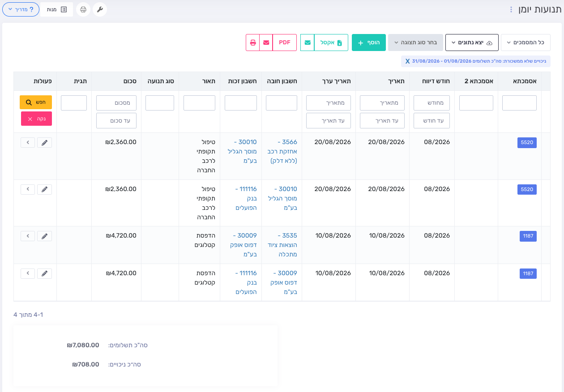Image resolution: width=564 pixels, height=392 pixels.
Task: Click the printer icon beside the wrench
Action: pos(83,9)
